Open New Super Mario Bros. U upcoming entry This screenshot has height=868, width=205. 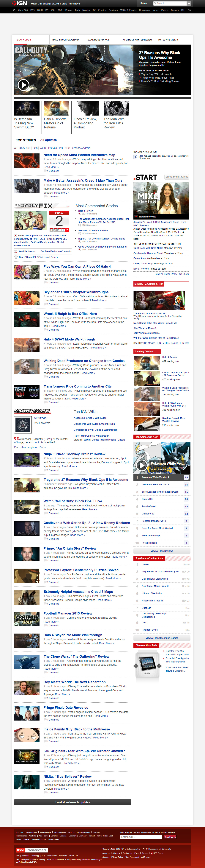click(155, 586)
